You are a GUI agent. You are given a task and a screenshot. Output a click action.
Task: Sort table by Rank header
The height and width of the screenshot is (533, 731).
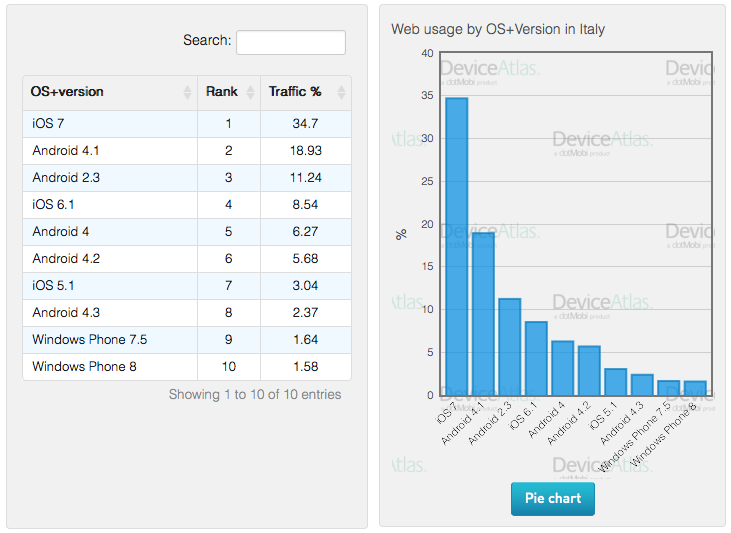click(222, 92)
